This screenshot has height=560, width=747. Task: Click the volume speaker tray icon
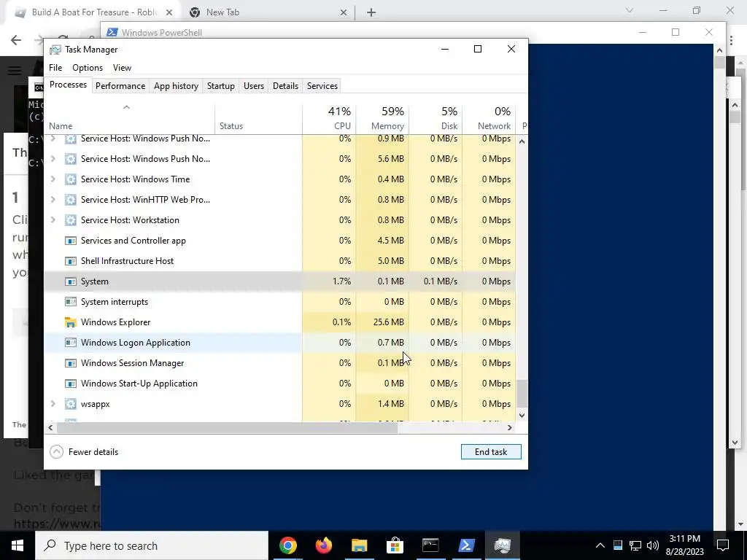pos(653,545)
